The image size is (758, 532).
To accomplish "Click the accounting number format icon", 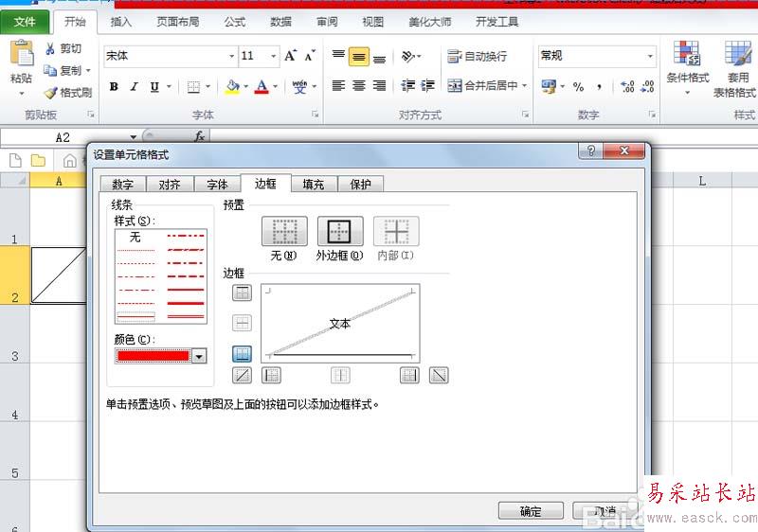I will (549, 87).
